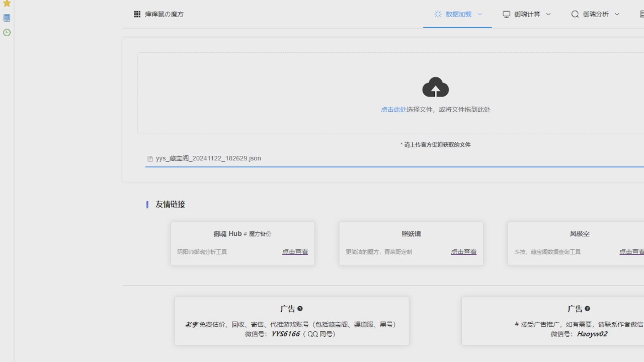Viewport: 644px width, 362px height.
Task: Click the magnifier icon beside 御魂分析
Action: 575,14
